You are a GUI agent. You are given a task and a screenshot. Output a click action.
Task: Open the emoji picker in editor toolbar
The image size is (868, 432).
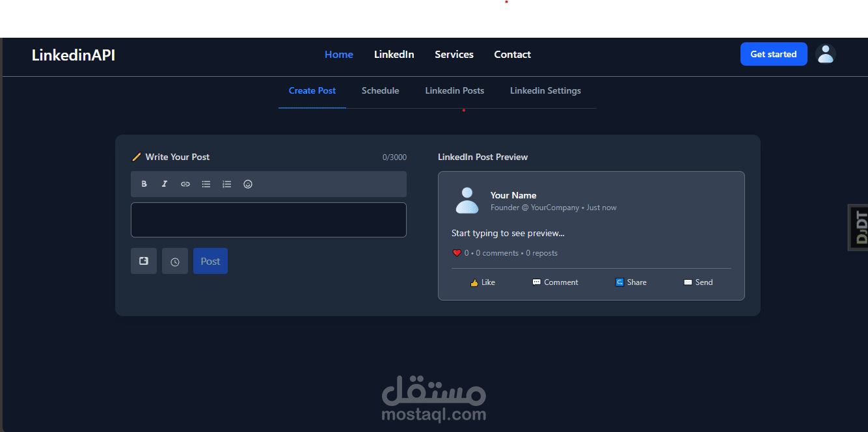coord(248,184)
